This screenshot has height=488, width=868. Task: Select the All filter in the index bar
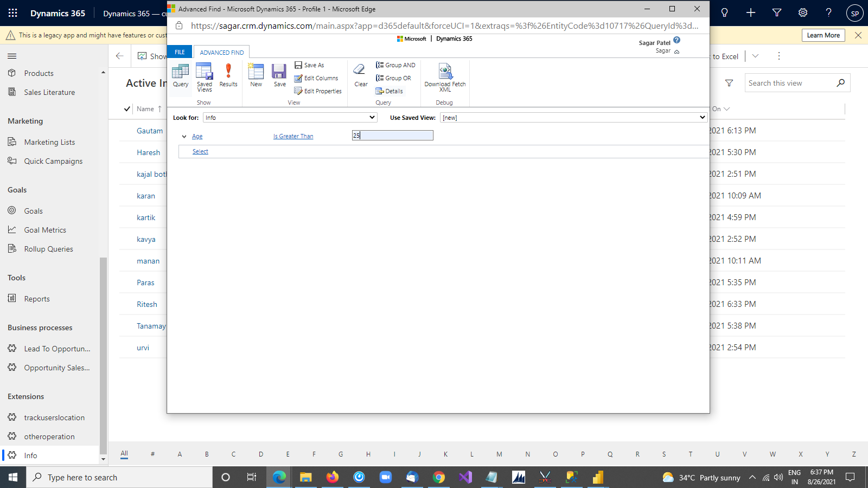tap(124, 454)
